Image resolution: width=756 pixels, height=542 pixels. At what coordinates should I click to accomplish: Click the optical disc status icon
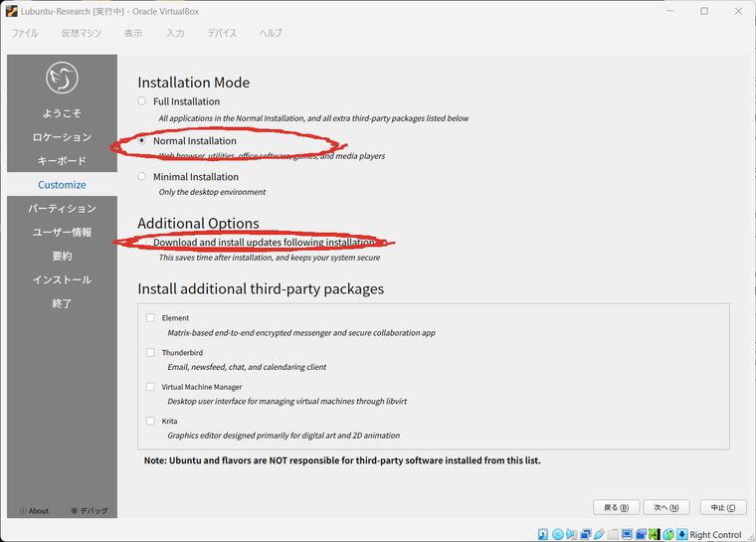coord(558,534)
